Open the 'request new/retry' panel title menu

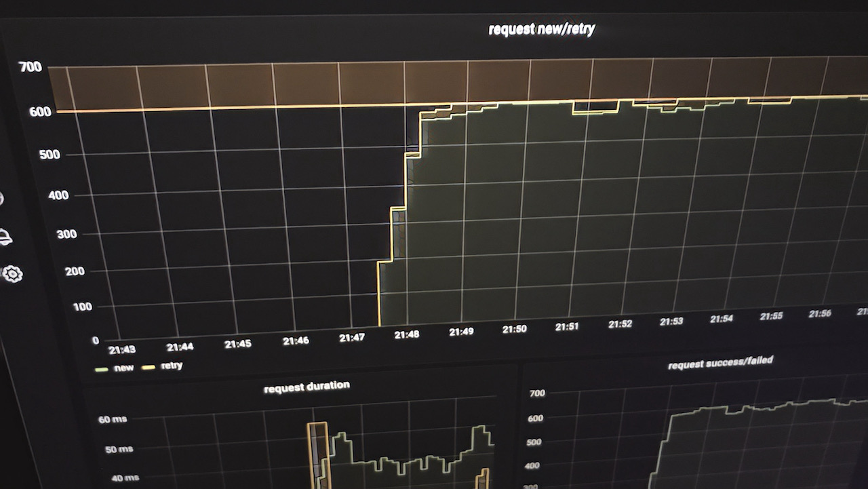tap(541, 29)
